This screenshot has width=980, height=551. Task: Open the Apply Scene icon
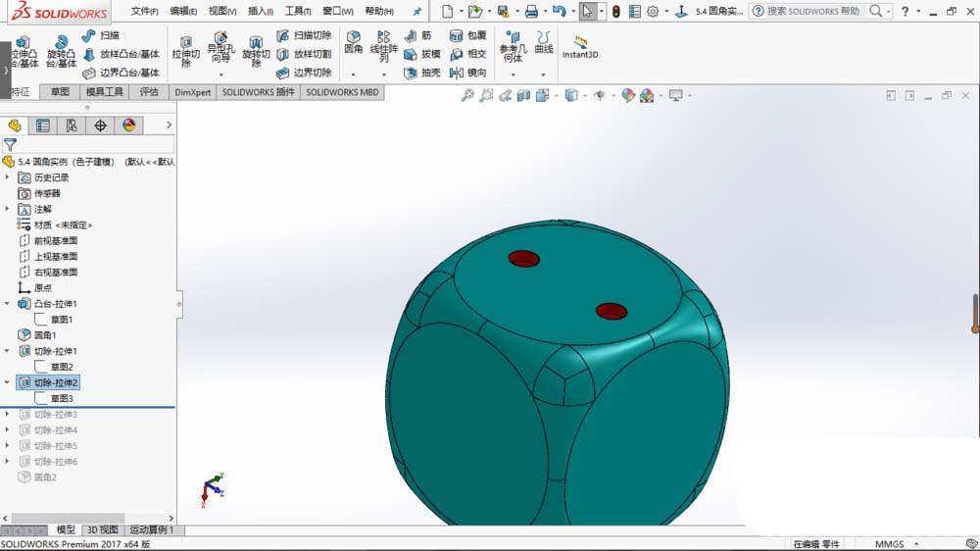click(x=647, y=95)
